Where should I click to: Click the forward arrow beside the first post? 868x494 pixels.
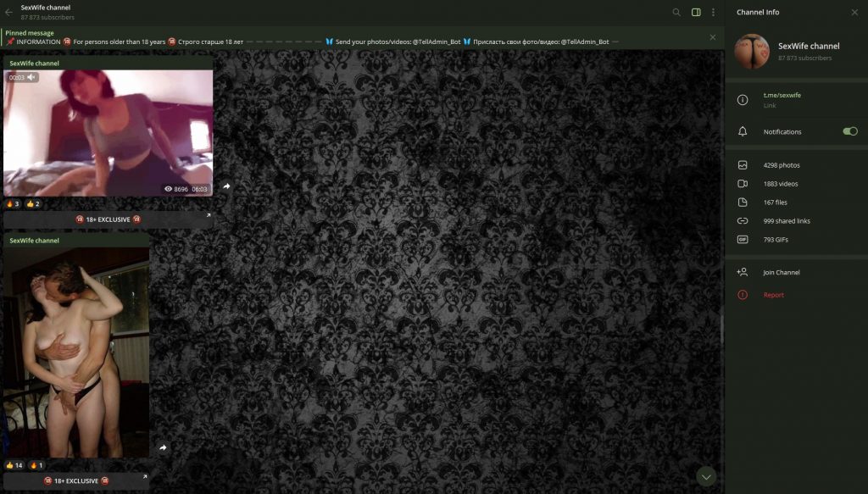pos(226,186)
